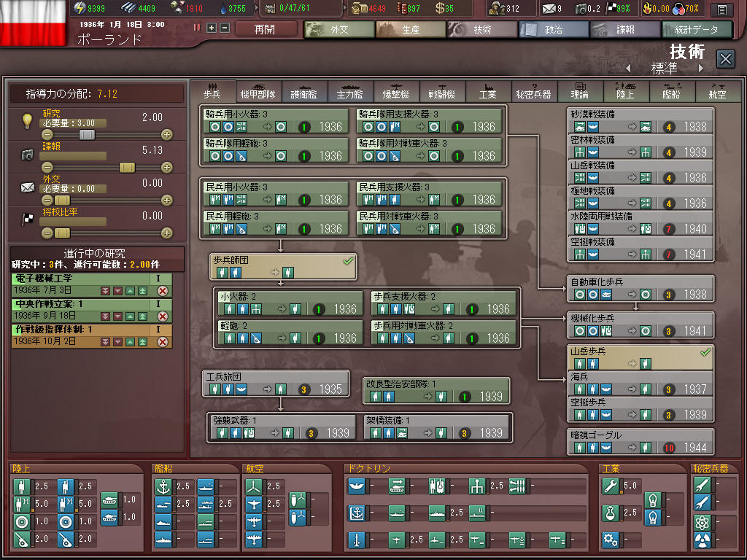Select 自動車化歩兵 technology to research

640,289
